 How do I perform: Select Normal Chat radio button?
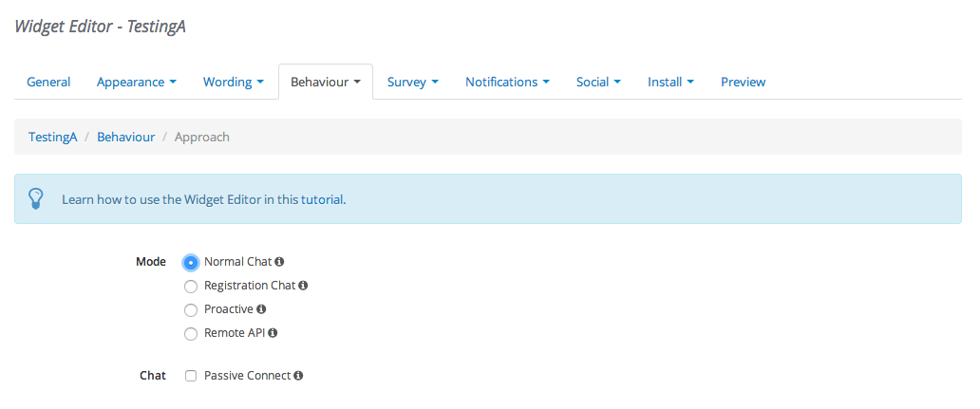pos(191,262)
